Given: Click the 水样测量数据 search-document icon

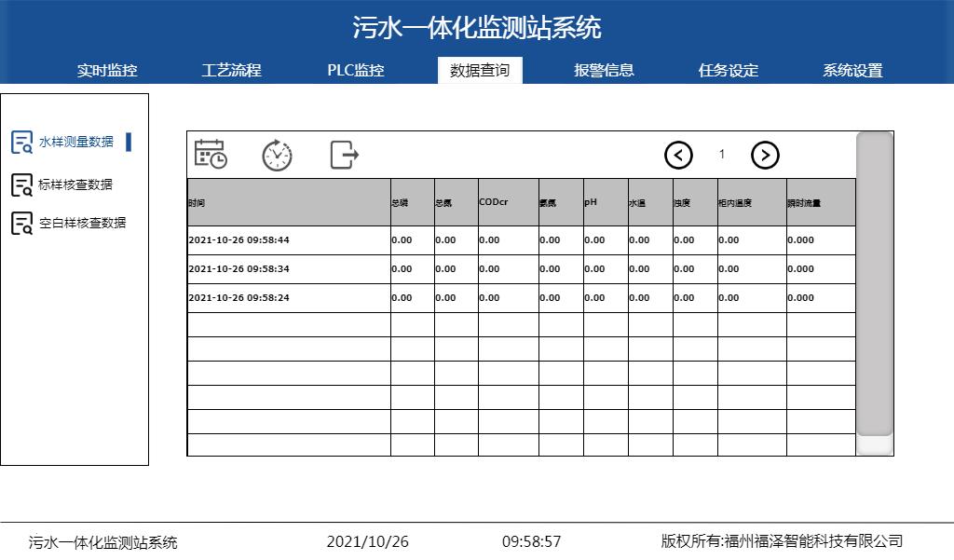Looking at the screenshot, I should tap(22, 142).
